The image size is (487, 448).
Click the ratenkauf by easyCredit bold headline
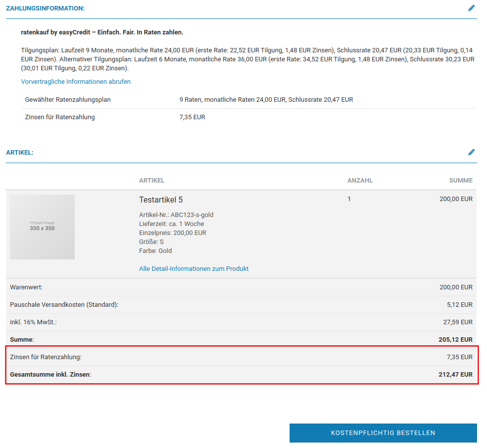102,32
